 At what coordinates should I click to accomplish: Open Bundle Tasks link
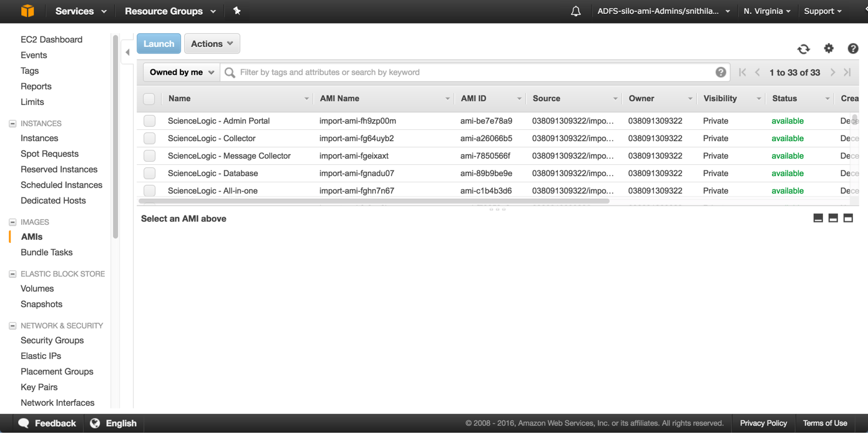46,252
